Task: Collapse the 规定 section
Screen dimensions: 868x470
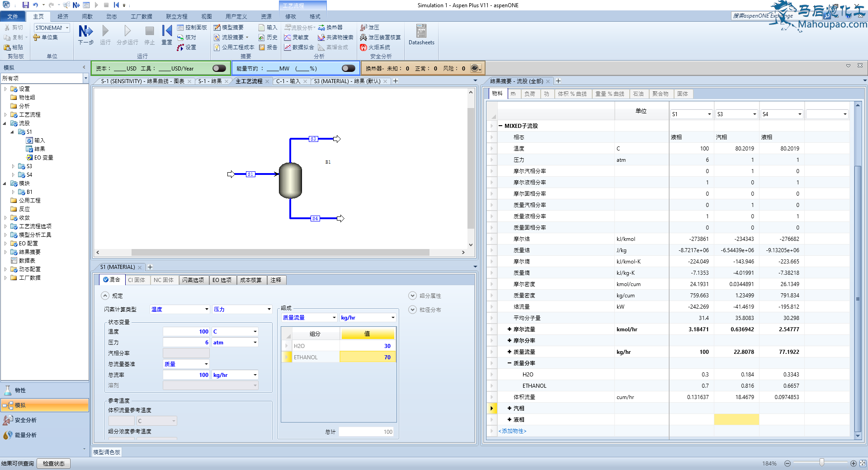Action: pos(105,296)
